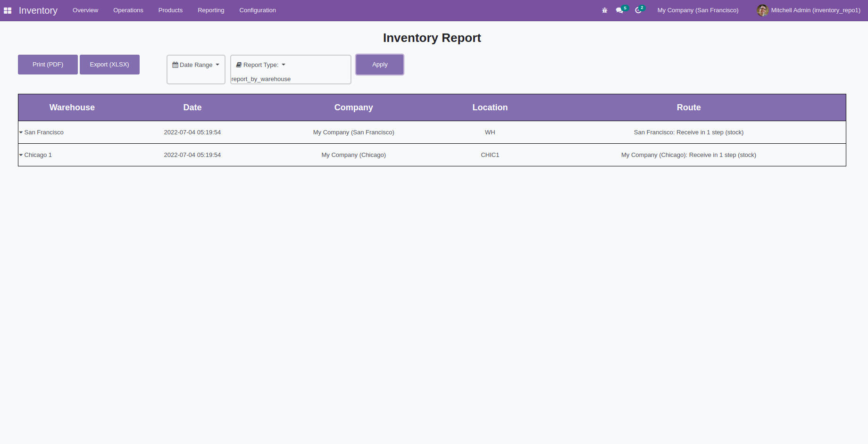This screenshot has height=444, width=868.
Task: Expand the San Francisco warehouse row
Action: (x=21, y=132)
